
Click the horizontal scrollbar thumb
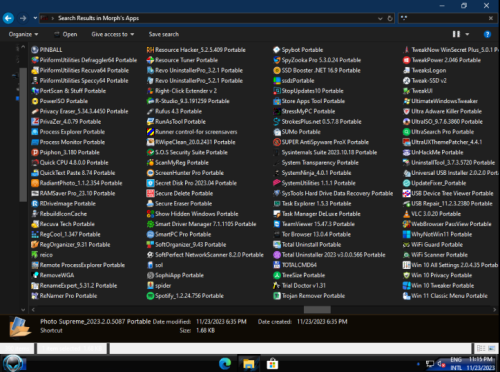pyautogui.click(x=317, y=310)
